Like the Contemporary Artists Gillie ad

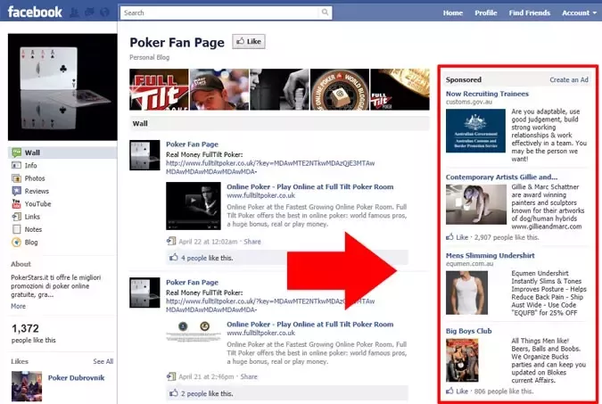point(460,237)
